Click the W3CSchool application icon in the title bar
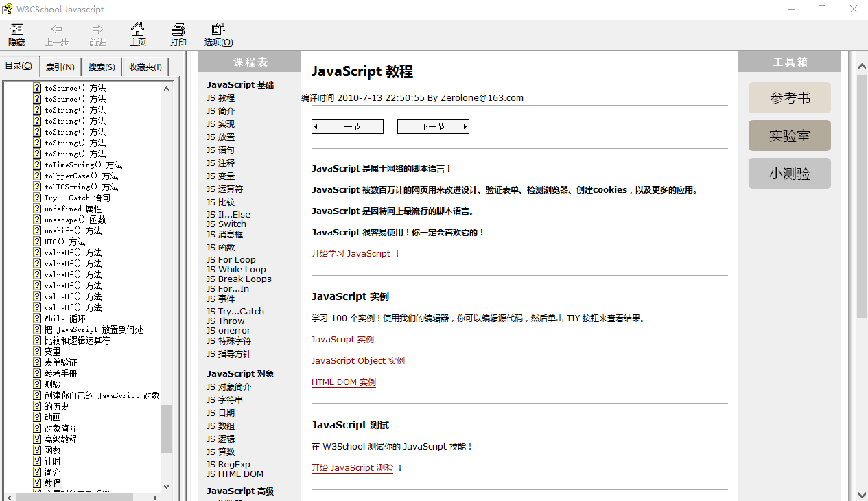Image resolution: width=868 pixels, height=501 pixels. pos(8,9)
